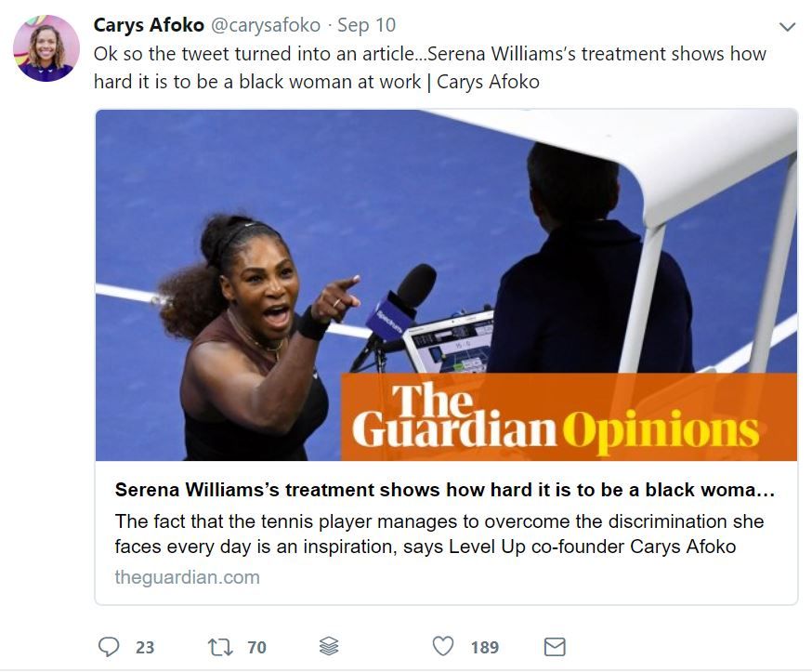The width and height of the screenshot is (812, 672).
Task: Click Carys Afoko's round profile avatar
Action: 46,48
